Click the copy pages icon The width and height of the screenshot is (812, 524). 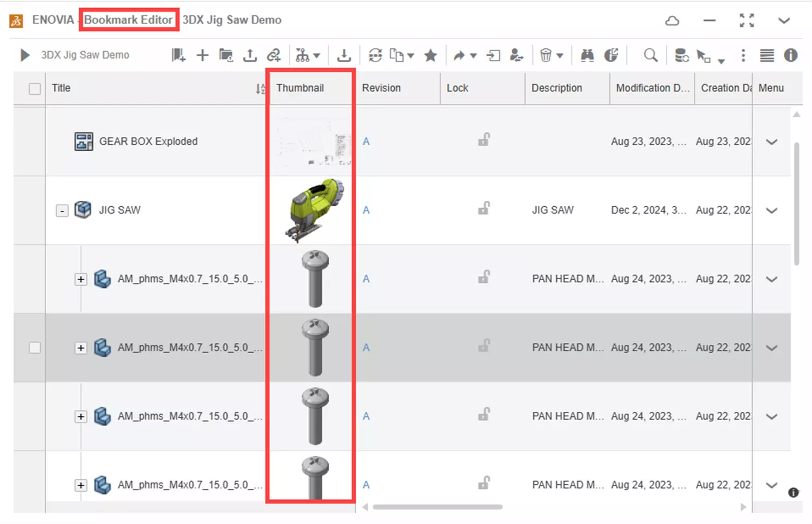tap(398, 55)
